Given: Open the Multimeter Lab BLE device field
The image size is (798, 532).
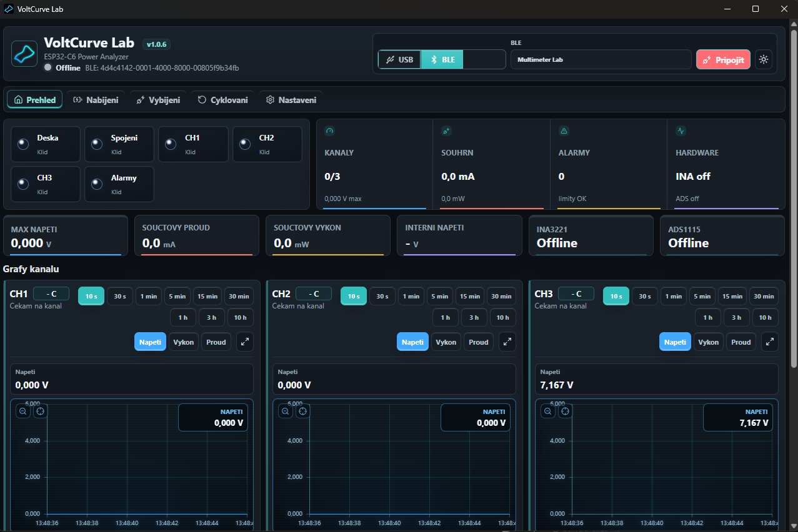Looking at the screenshot, I should click(x=601, y=60).
